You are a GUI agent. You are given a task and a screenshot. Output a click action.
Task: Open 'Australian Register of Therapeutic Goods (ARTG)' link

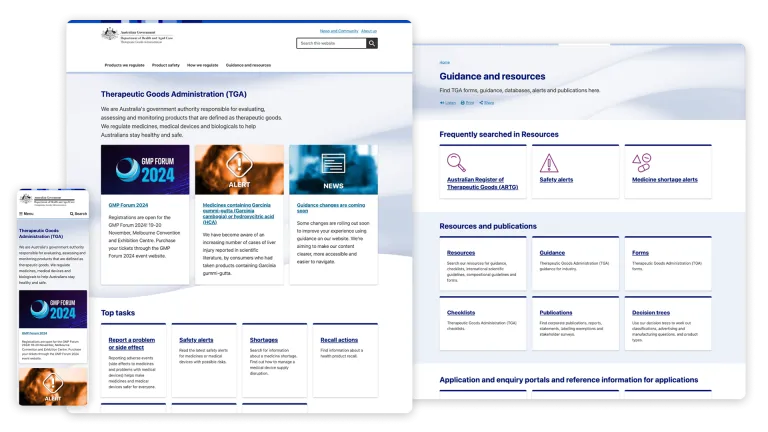[x=482, y=183]
